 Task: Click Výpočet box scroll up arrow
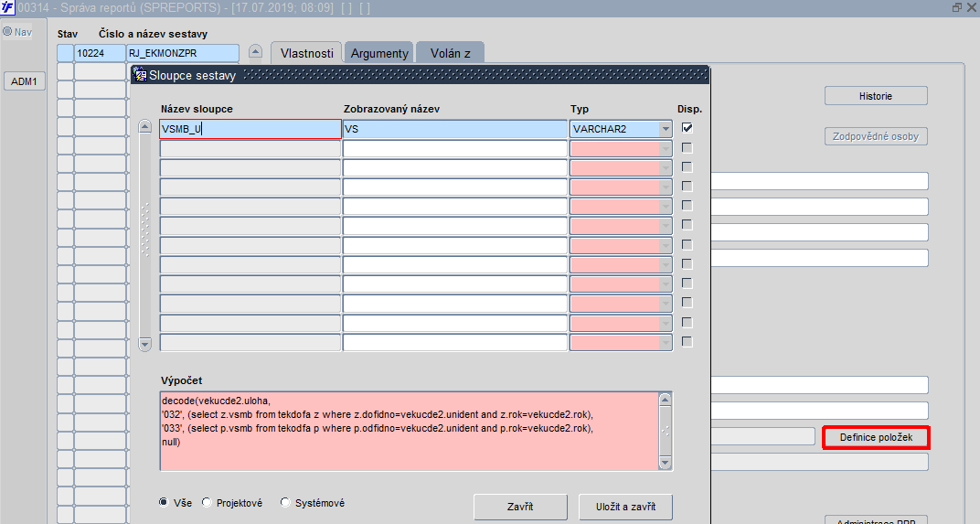point(665,400)
